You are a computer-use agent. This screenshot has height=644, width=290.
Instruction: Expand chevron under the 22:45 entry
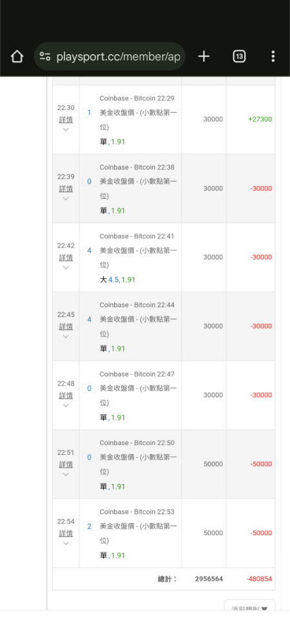[x=66, y=337]
